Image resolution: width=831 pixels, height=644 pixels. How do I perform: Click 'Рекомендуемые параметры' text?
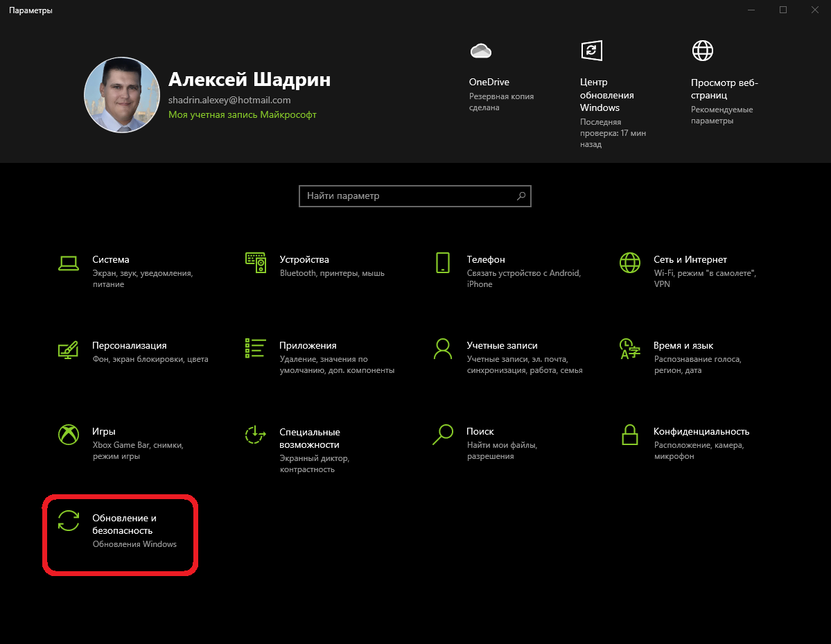(x=721, y=115)
